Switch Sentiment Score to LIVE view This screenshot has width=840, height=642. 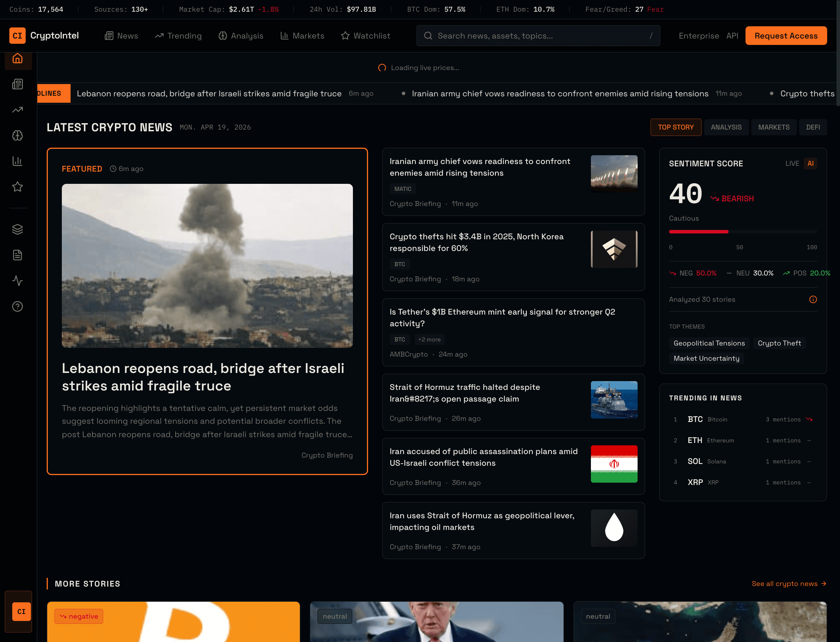(793, 163)
